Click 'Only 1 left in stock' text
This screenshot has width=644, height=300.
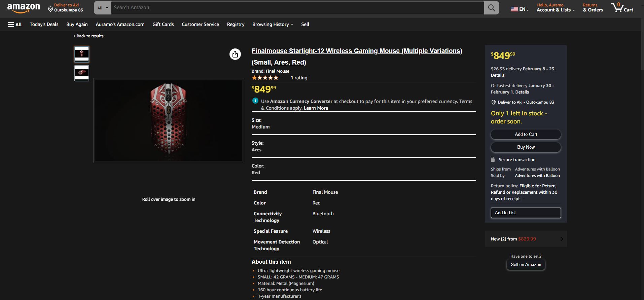click(519, 117)
